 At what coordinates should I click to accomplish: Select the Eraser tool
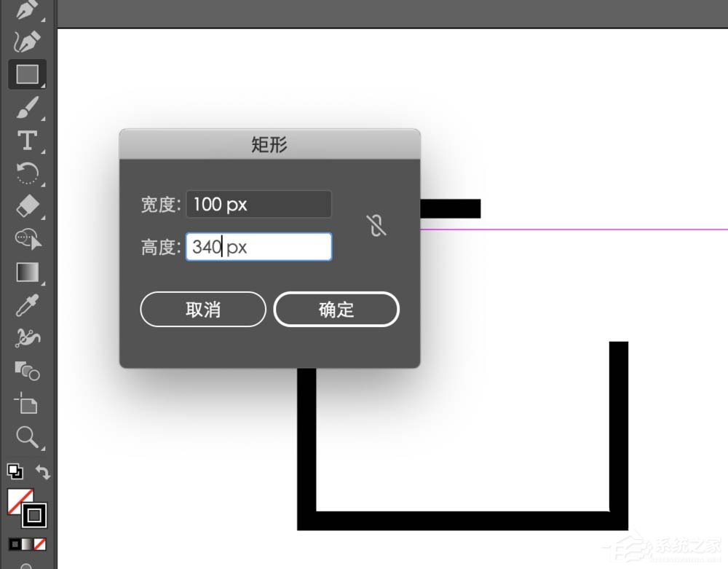(x=27, y=205)
